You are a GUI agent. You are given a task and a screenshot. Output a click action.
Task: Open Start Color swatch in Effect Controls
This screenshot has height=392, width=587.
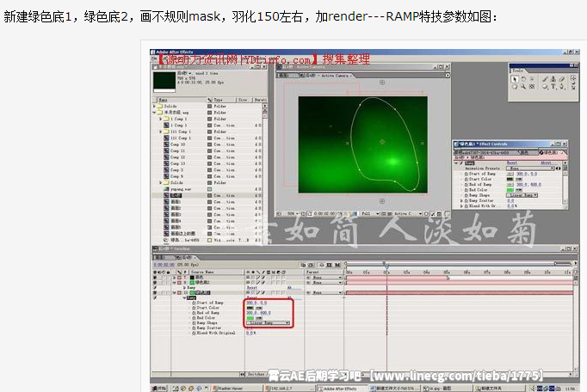click(510, 179)
